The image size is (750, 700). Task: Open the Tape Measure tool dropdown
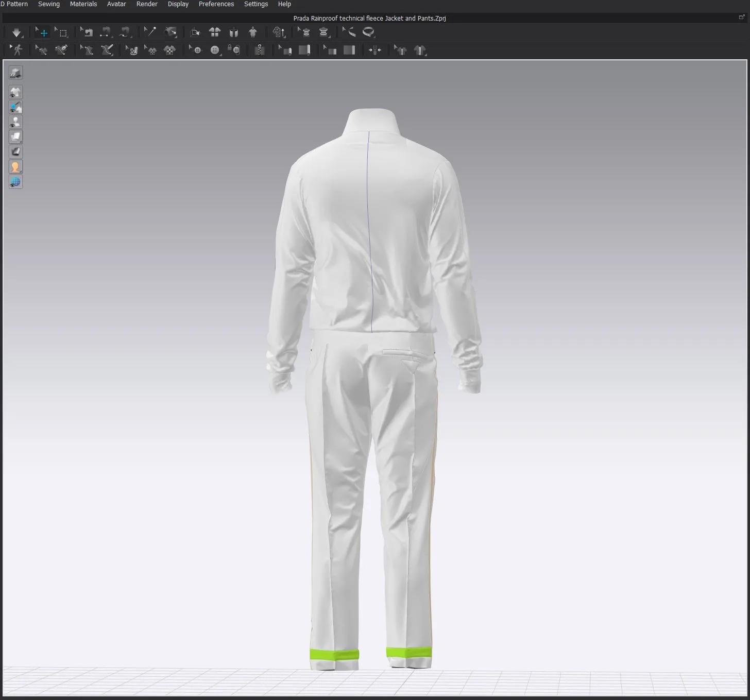pyautogui.click(x=369, y=32)
